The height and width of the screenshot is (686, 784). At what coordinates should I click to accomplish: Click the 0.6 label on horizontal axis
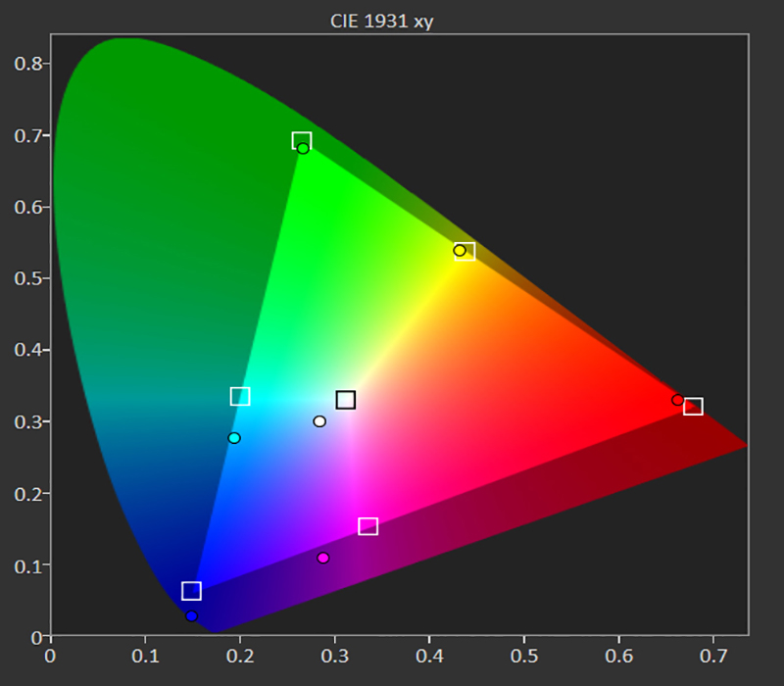point(619,656)
